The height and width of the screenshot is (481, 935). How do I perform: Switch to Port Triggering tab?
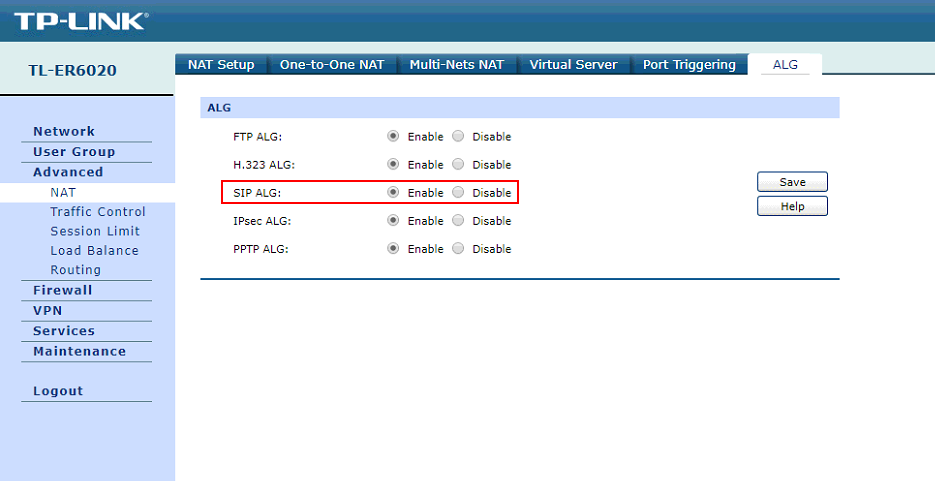coord(689,65)
